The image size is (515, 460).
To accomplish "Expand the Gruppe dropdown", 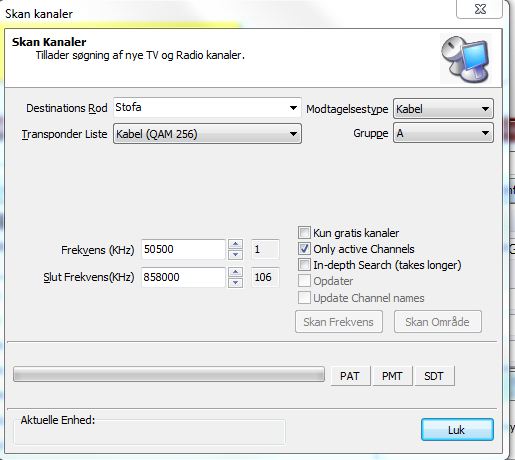I will tap(443, 133).
